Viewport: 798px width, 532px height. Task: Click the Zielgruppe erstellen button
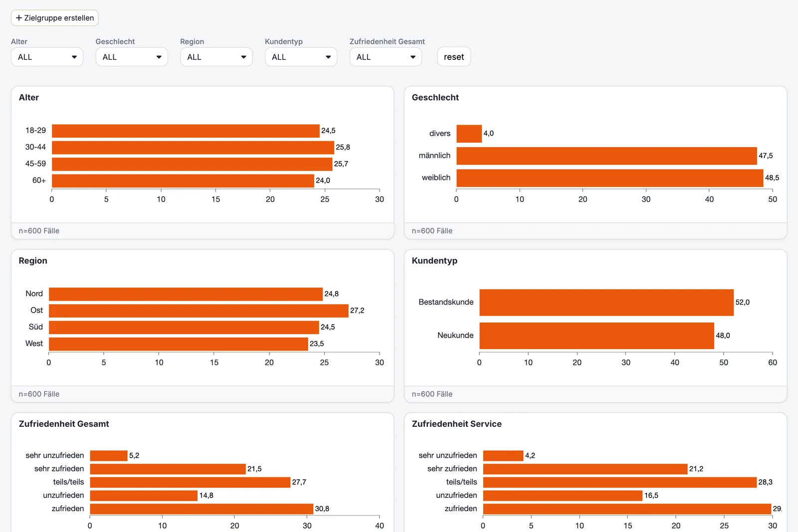point(55,18)
